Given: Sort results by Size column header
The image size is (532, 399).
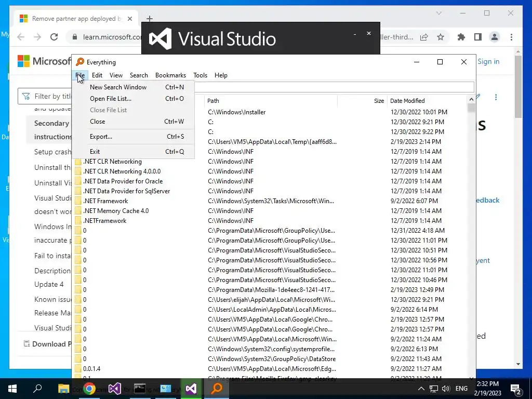Looking at the screenshot, I should coord(362,101).
